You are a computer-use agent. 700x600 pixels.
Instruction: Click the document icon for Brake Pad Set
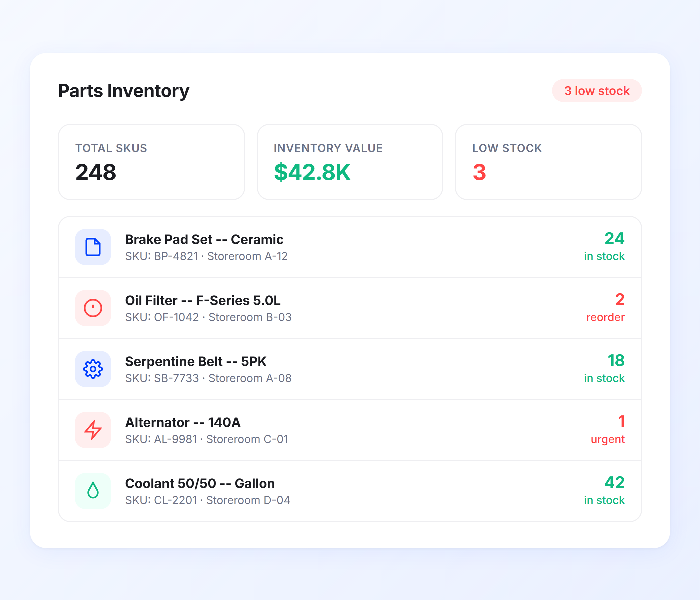[x=93, y=247]
